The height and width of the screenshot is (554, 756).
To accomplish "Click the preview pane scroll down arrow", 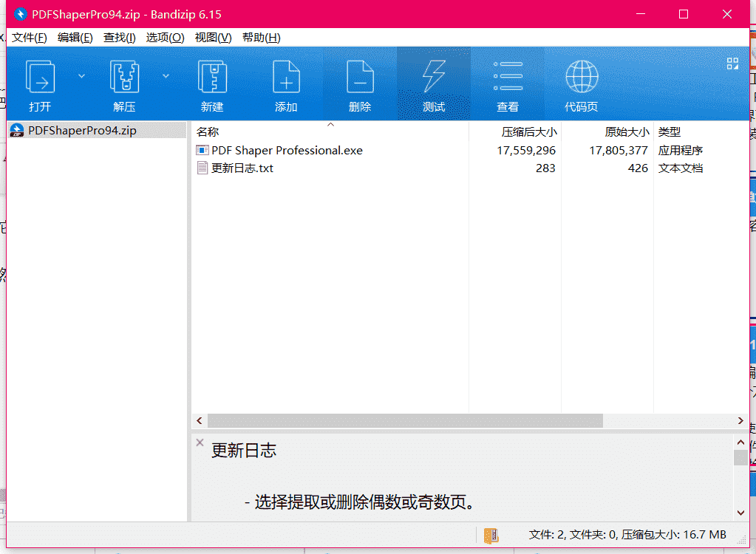I will point(740,513).
